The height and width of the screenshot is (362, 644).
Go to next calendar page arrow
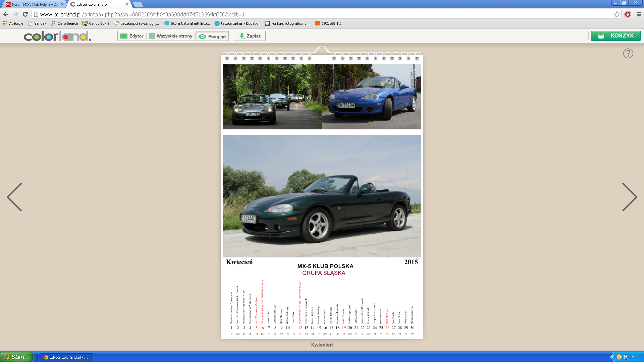click(x=629, y=197)
